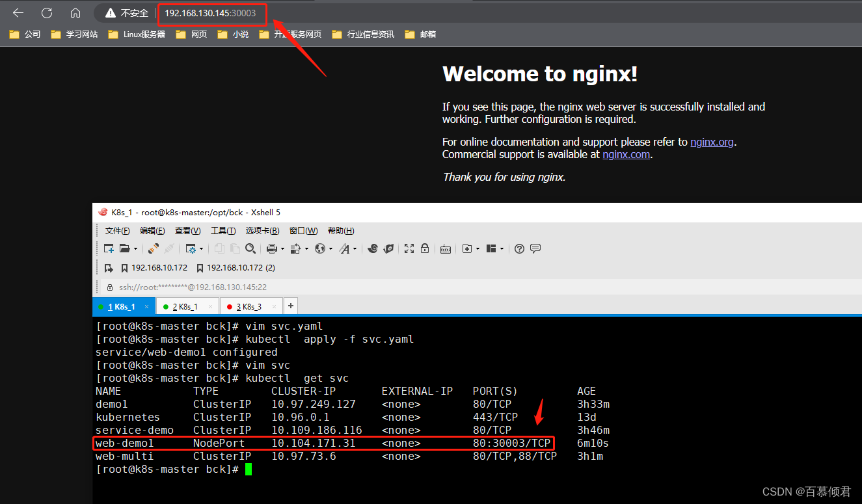Click the quick-command arrow icon before bookmarks
862x504 pixels.
tap(109, 268)
